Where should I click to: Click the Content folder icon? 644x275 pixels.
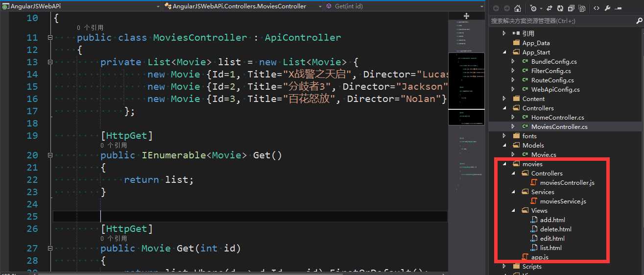pyautogui.click(x=517, y=99)
